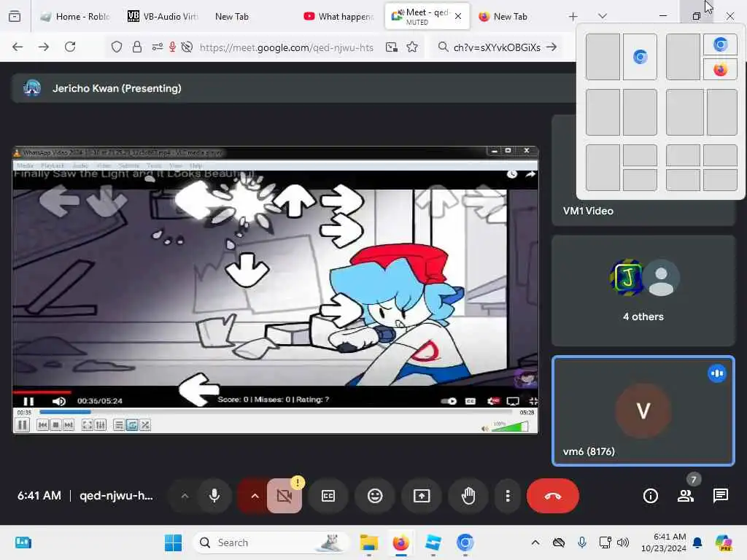The width and height of the screenshot is (747, 560).
Task: Turn on the disabled camera button
Action: coord(285,496)
